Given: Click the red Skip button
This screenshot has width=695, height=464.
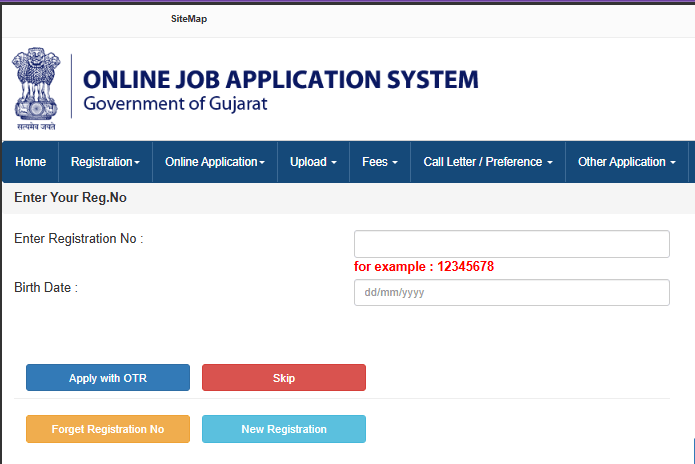Looking at the screenshot, I should [x=284, y=378].
